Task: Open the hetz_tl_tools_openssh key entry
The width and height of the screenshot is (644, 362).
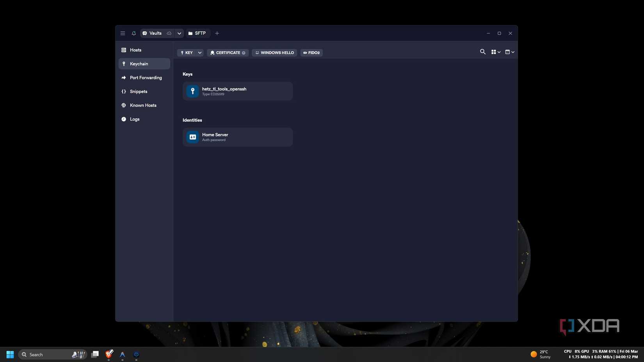Action: tap(237, 91)
